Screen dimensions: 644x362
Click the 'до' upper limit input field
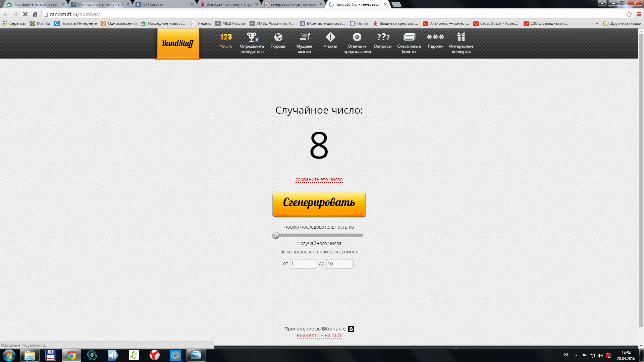(339, 264)
